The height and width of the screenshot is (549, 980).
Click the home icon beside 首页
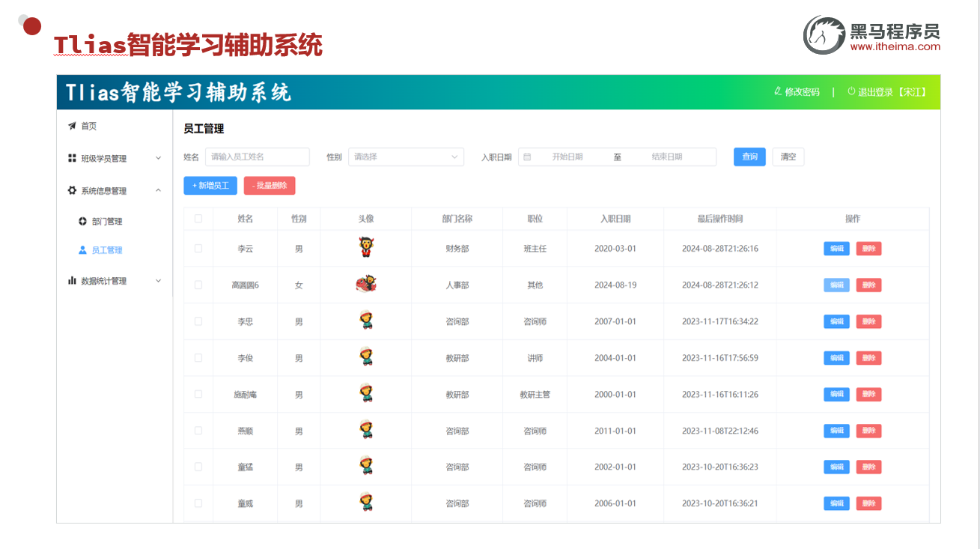pyautogui.click(x=72, y=126)
